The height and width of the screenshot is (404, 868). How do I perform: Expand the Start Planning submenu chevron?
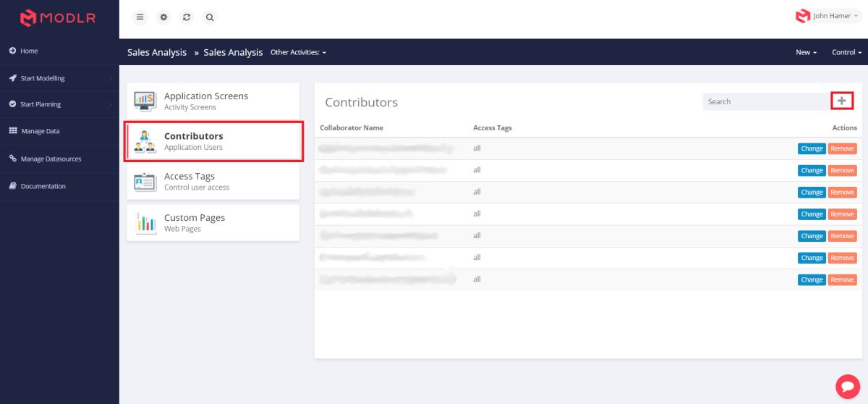111,104
